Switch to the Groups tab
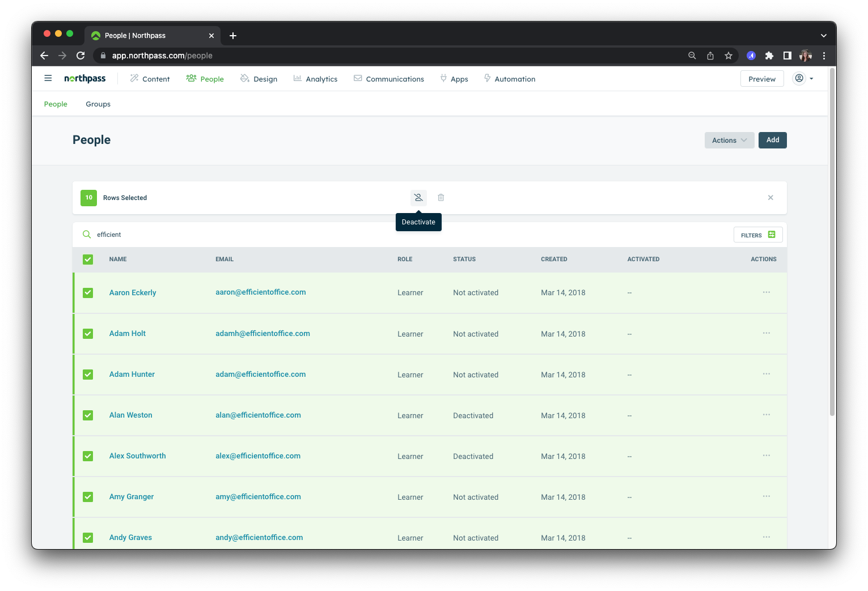This screenshot has height=591, width=868. tap(98, 104)
